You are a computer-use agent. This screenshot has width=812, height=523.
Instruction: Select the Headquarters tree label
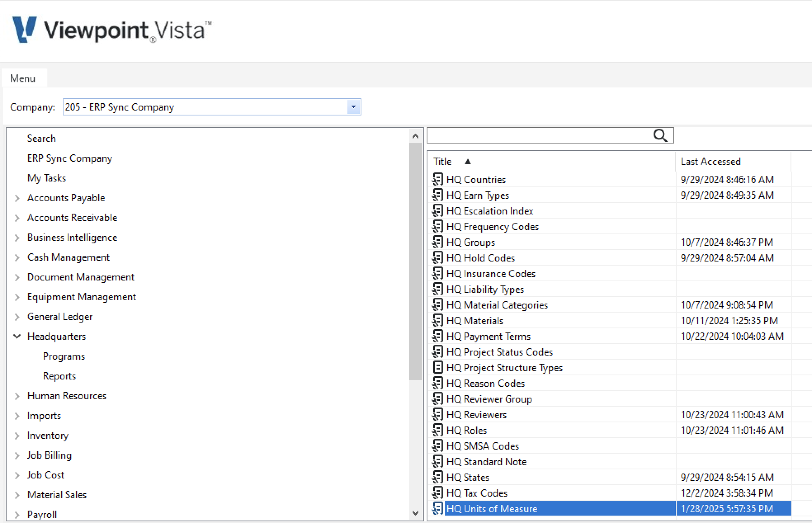(x=57, y=337)
